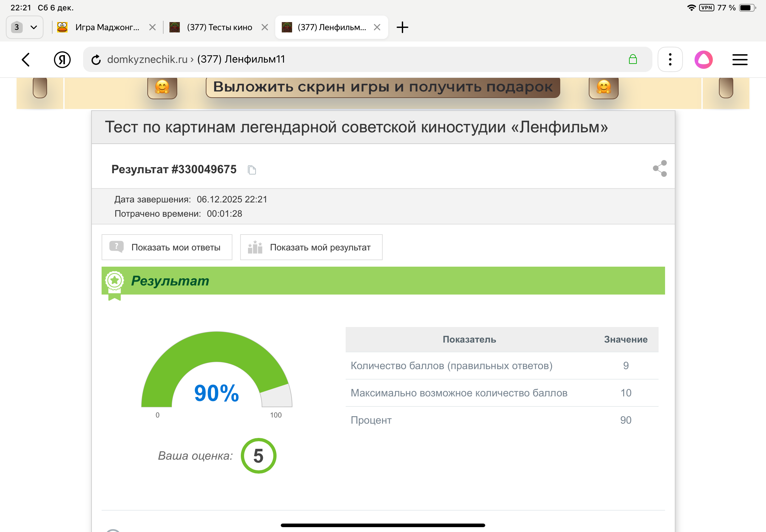This screenshot has width=766, height=532.
Task: Expand the tab group dropdown showing 3
Action: [x=25, y=27]
